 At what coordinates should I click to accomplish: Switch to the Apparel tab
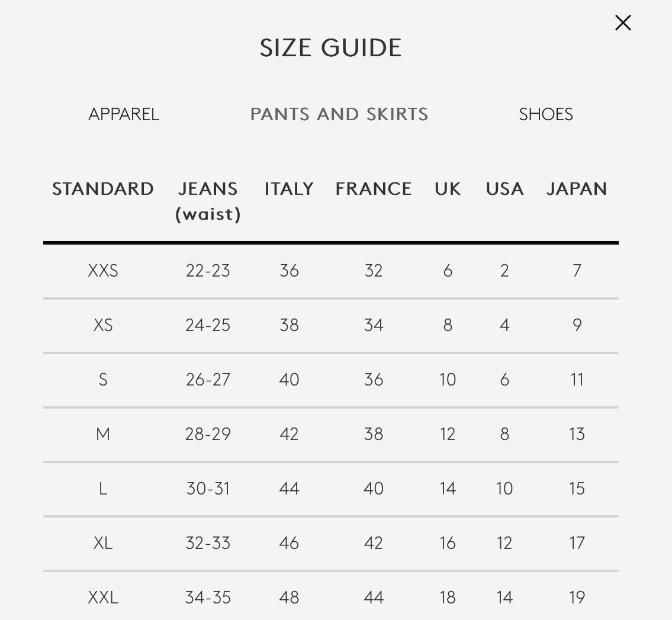coord(124,114)
